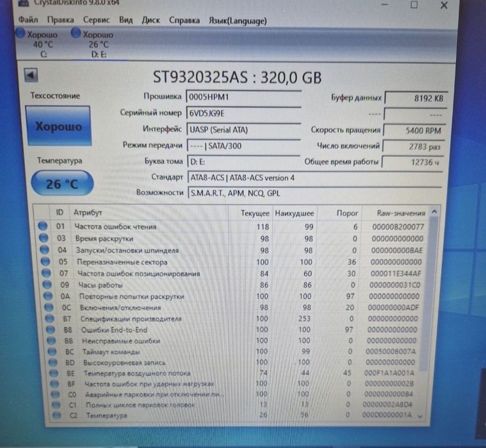
Task: Click status icon of attribute C0
Action: [x=55, y=394]
